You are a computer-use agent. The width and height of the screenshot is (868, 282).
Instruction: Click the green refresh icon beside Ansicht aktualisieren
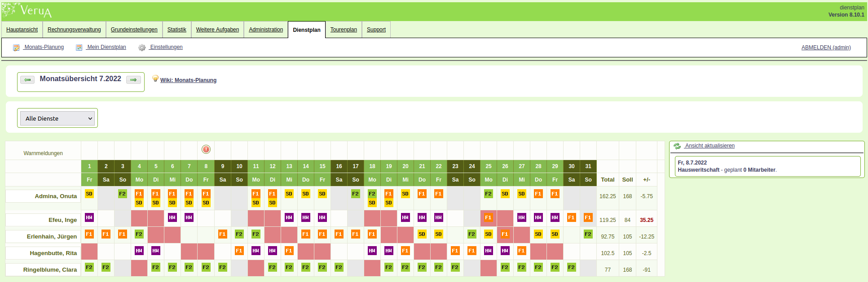click(x=677, y=146)
